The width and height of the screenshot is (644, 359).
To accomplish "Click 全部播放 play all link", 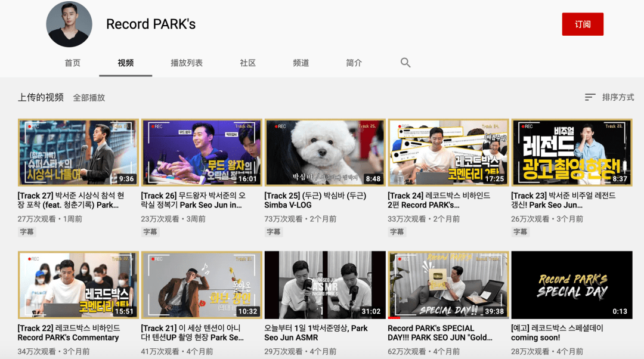I will click(89, 98).
